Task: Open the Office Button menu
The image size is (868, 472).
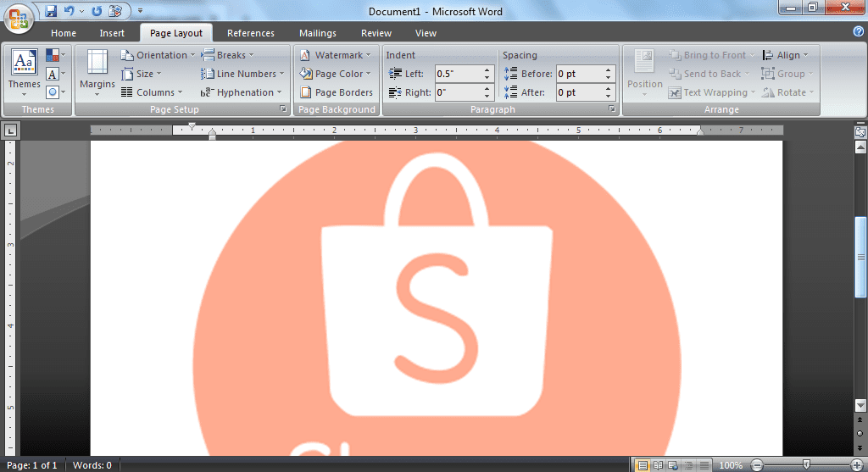Action: (x=19, y=18)
